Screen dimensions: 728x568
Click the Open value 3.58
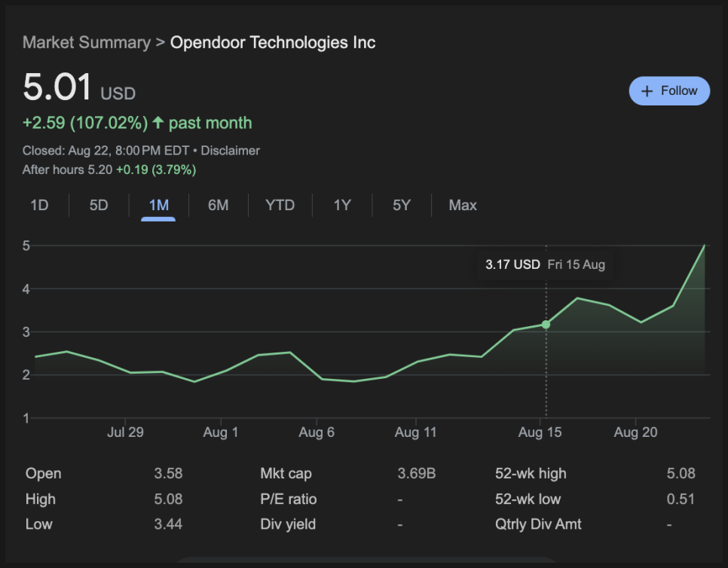pos(168,473)
